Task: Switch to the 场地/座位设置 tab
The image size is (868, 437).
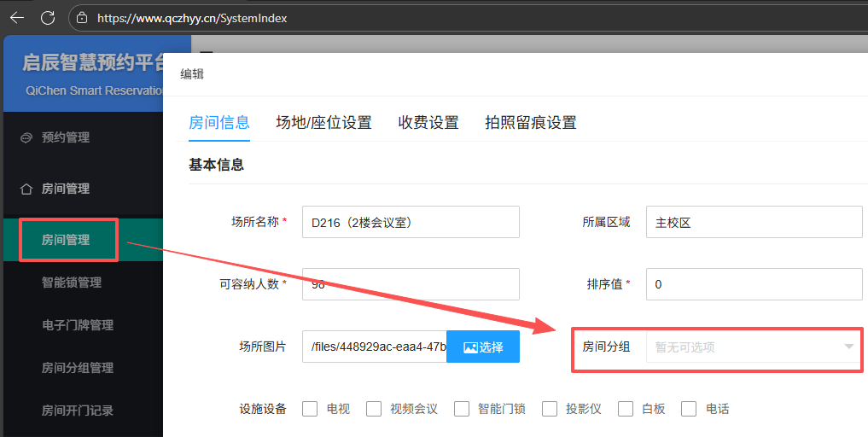Action: coord(323,123)
